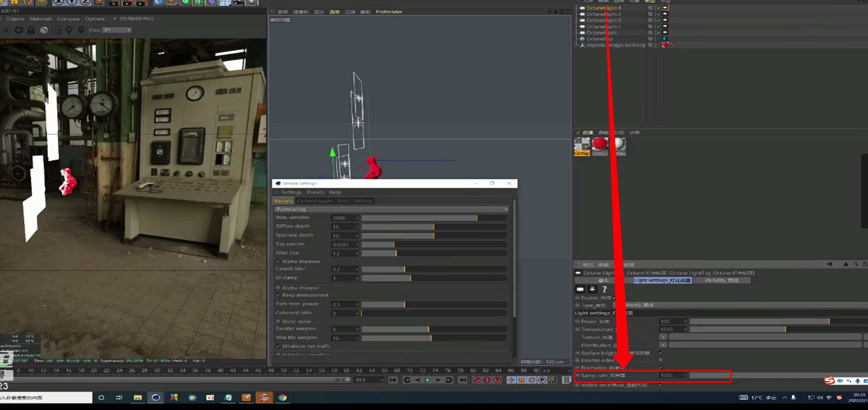This screenshot has width=868, height=410.
Task: Select the red OctGlossy material thumbnail
Action: tap(600, 144)
